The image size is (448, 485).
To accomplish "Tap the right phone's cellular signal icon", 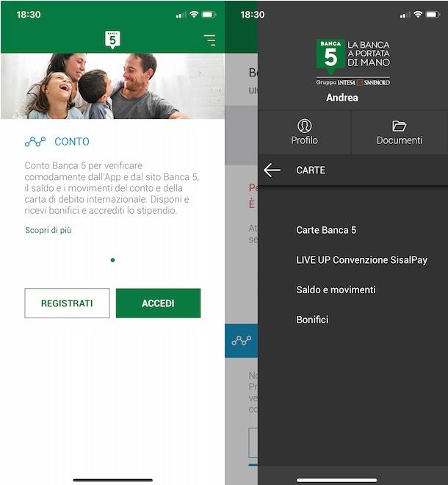I will coord(405,15).
